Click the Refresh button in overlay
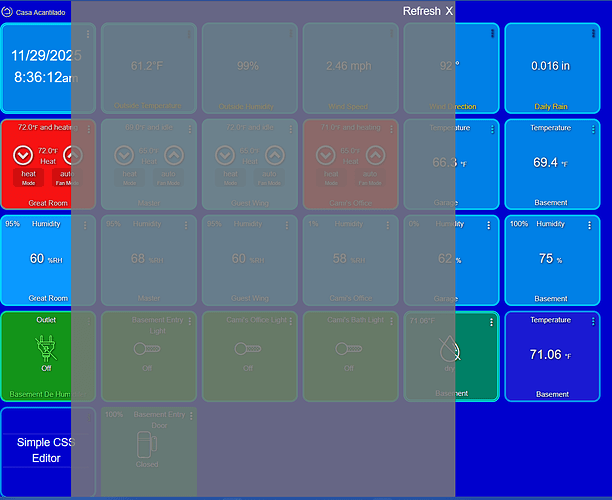 tap(422, 11)
